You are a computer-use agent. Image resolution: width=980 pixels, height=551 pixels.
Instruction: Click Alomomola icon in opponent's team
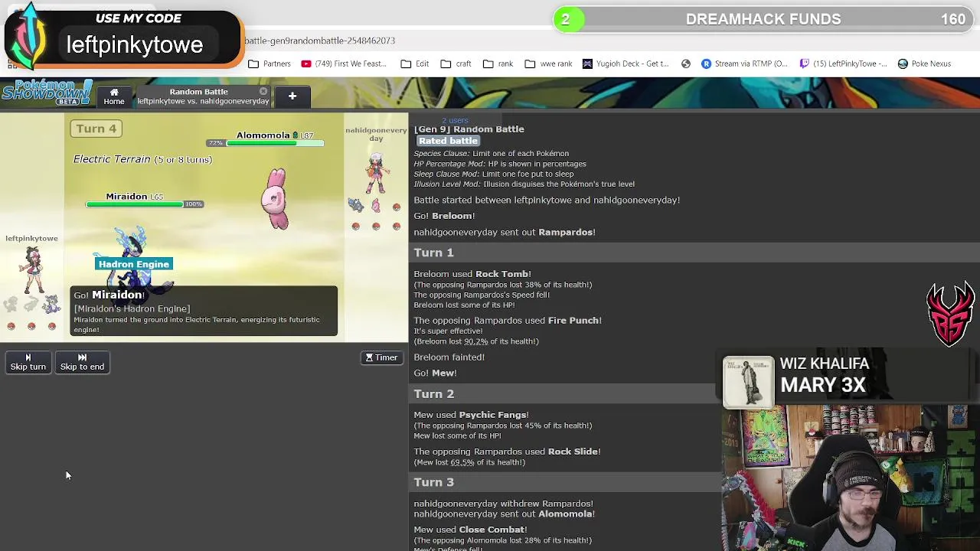click(x=375, y=205)
